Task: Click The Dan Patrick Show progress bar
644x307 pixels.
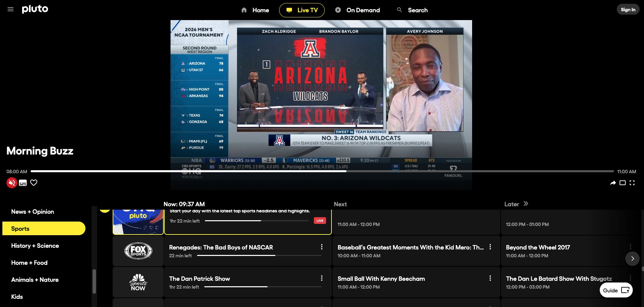Action: coord(263,287)
